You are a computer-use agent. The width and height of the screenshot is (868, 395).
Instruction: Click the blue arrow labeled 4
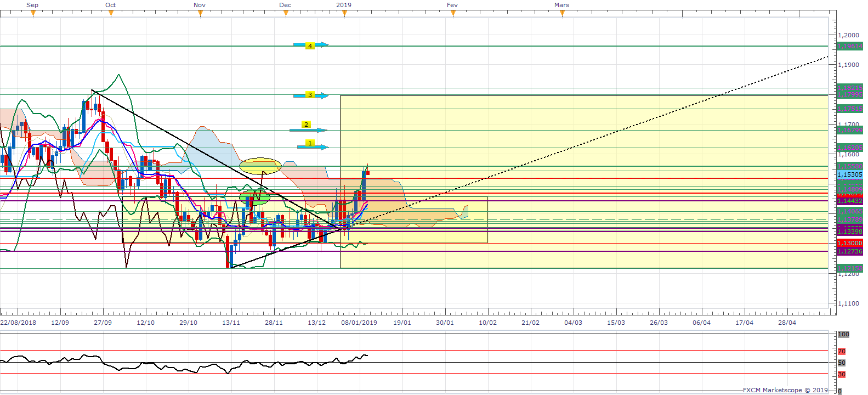[x=310, y=46]
